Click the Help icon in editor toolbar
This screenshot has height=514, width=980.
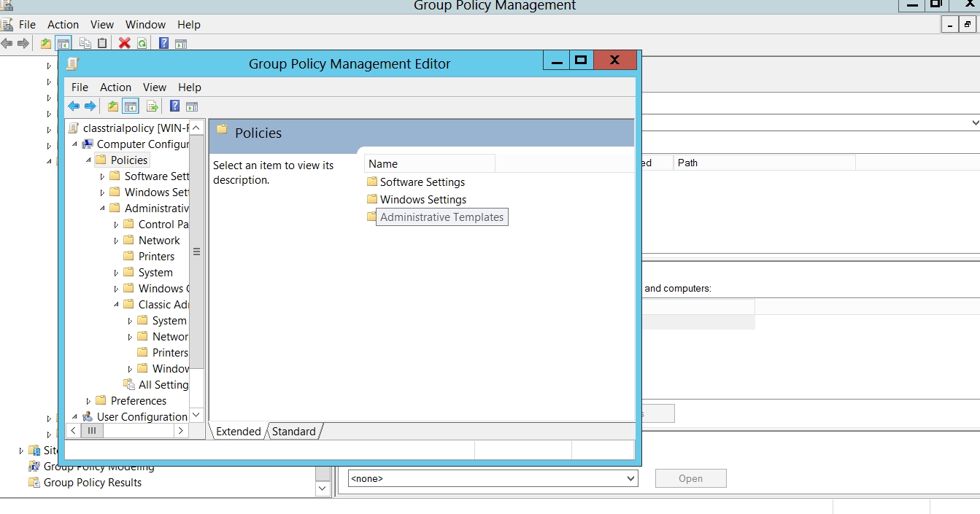click(175, 106)
